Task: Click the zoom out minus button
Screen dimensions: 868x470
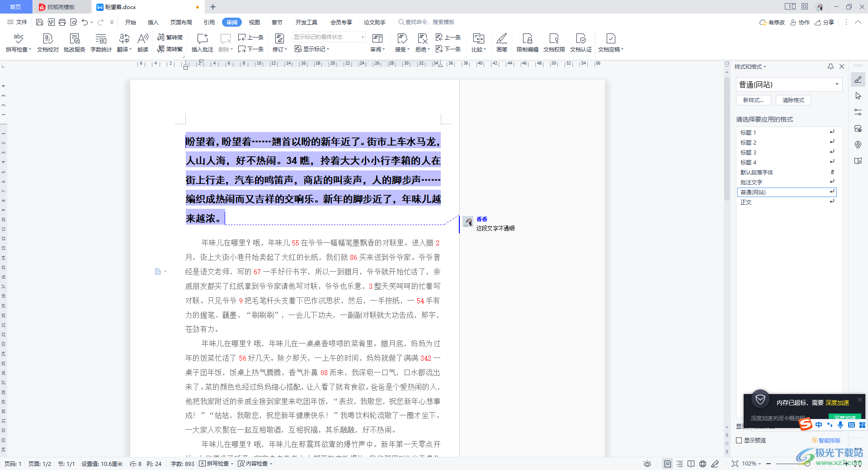Action: [769, 464]
